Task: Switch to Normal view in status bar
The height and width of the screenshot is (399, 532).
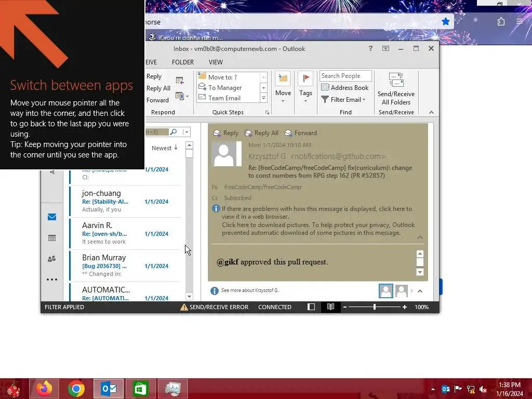Action: click(x=311, y=307)
